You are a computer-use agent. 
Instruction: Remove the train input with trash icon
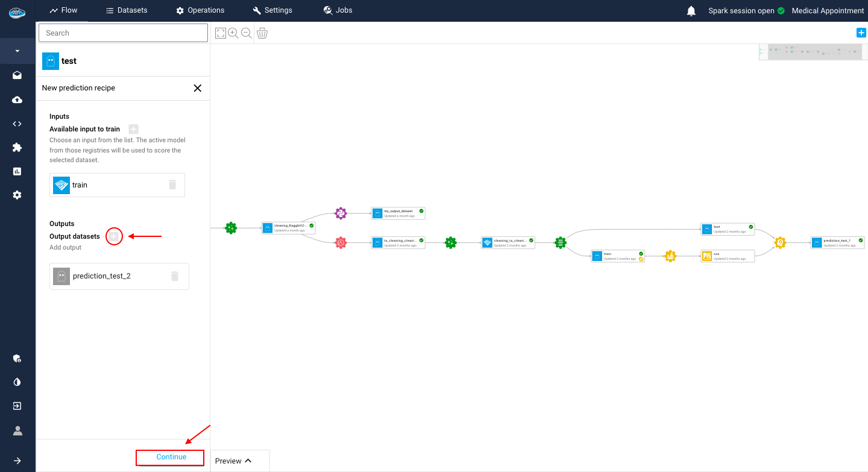tap(173, 185)
